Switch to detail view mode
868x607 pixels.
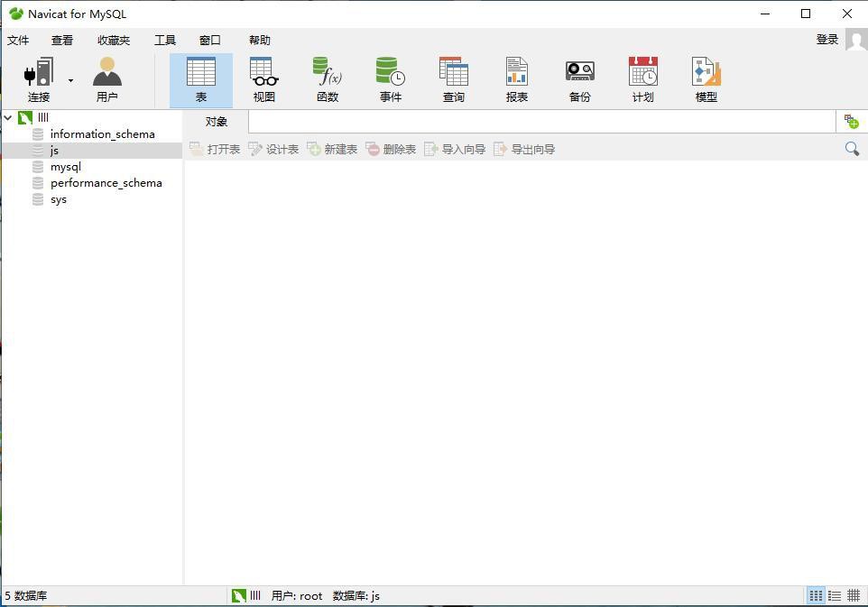[835, 595]
